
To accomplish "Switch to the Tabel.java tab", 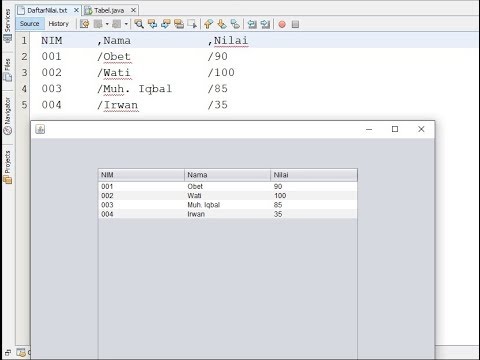I will click(109, 10).
